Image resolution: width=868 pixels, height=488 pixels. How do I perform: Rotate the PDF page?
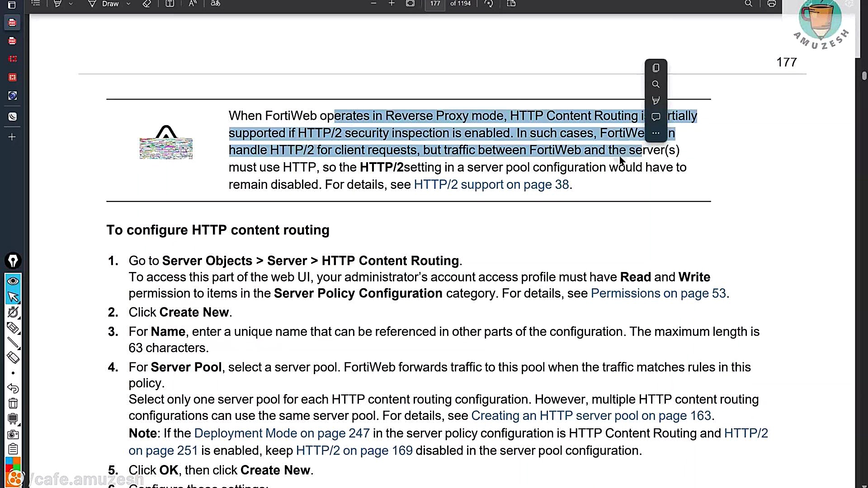[489, 4]
